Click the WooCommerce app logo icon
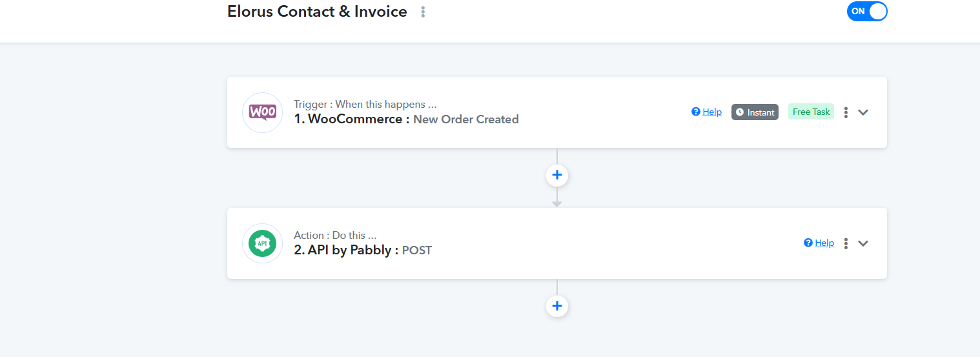The height and width of the screenshot is (357, 980). 262,112
